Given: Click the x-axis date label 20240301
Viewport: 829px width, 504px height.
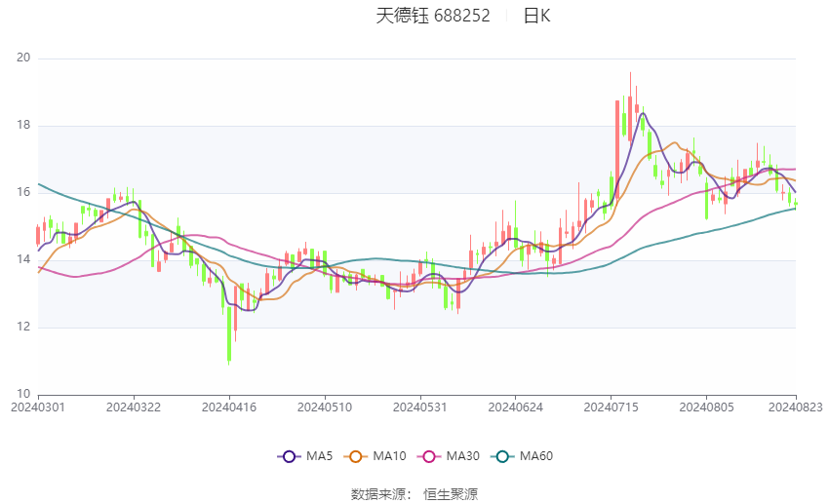Looking at the screenshot, I should pos(38,407).
